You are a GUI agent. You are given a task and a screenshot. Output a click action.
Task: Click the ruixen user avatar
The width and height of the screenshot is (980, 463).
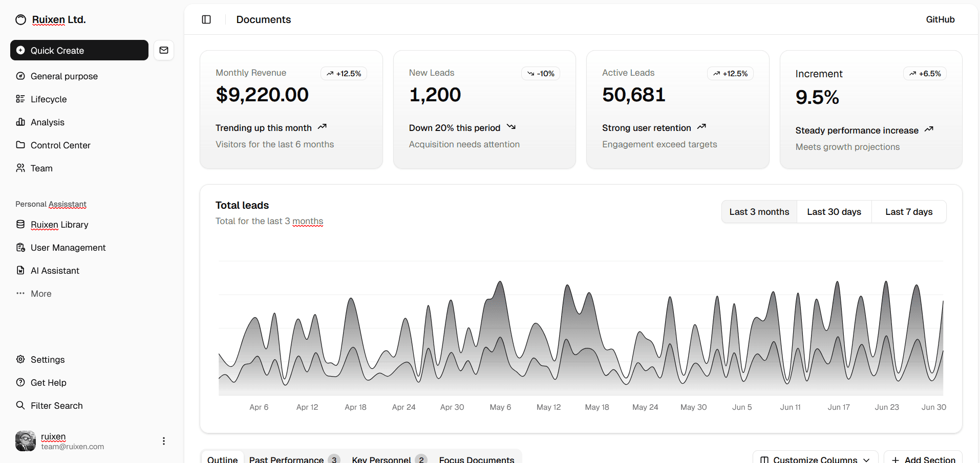tap(26, 441)
